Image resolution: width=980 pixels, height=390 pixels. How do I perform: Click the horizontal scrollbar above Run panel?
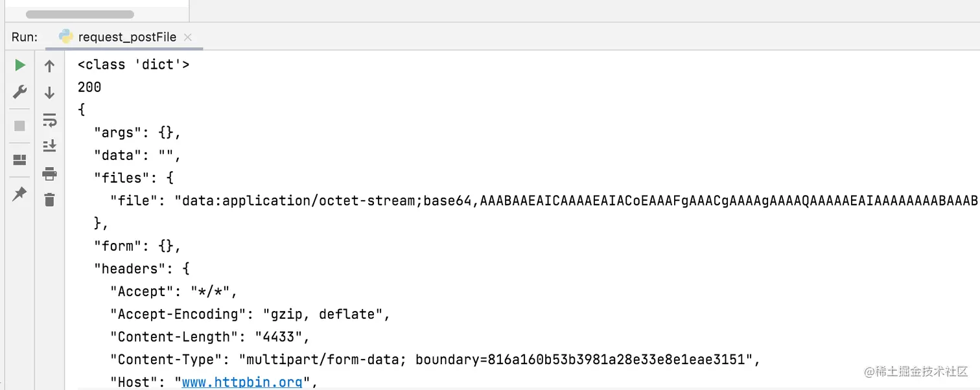point(80,14)
